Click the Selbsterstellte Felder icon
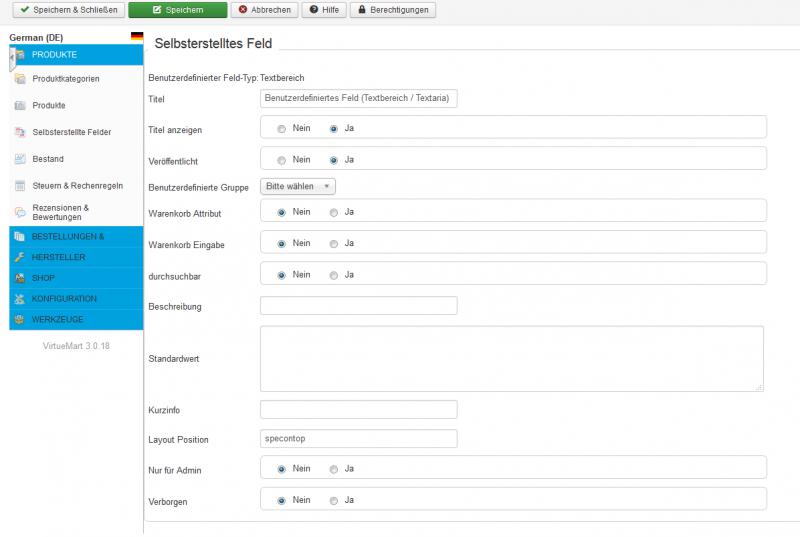The width and height of the screenshot is (800, 537). point(20,132)
